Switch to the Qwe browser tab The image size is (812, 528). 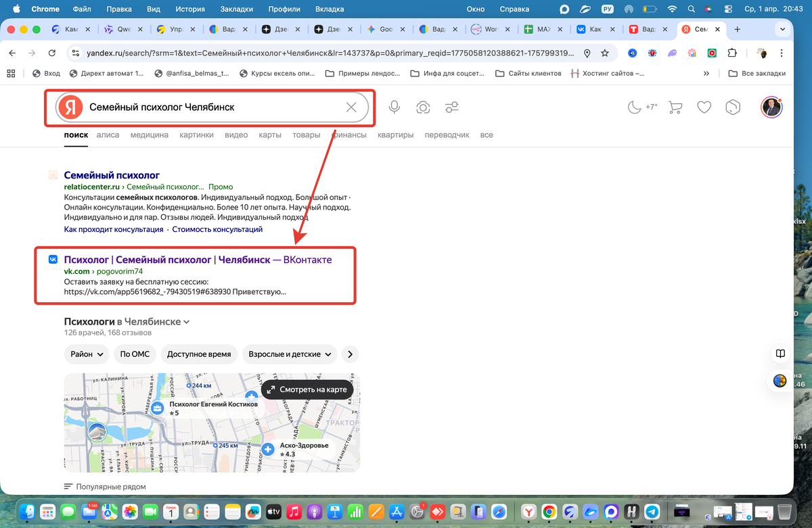click(x=123, y=30)
